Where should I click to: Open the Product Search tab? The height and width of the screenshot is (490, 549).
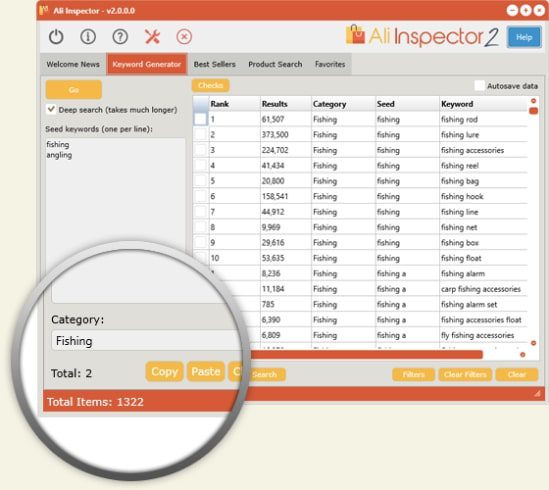[x=275, y=64]
